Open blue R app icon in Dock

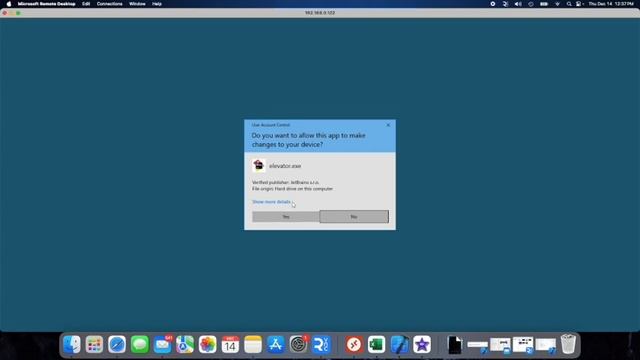pos(321,344)
